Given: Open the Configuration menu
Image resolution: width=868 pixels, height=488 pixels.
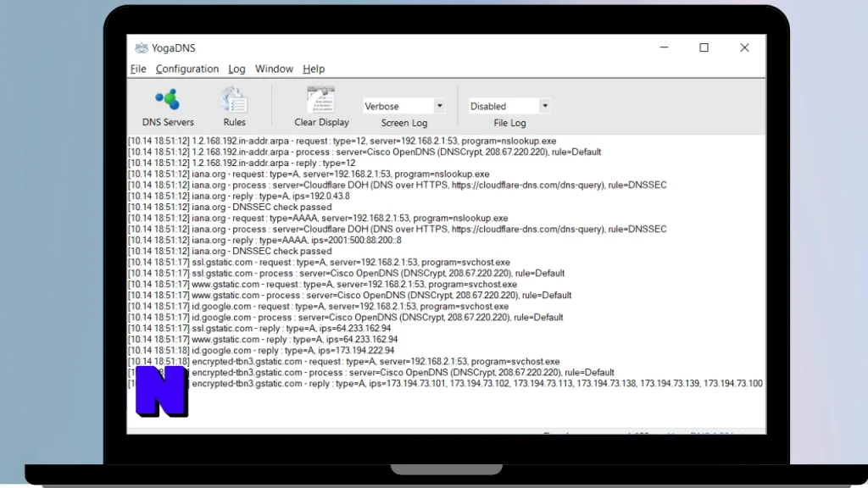Looking at the screenshot, I should tap(187, 69).
